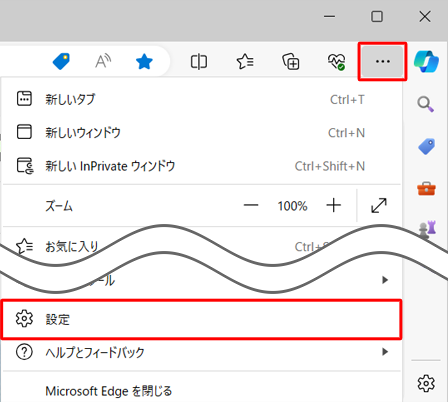Enter full screen with the arrow icon
This screenshot has width=448, height=402.
[379, 205]
